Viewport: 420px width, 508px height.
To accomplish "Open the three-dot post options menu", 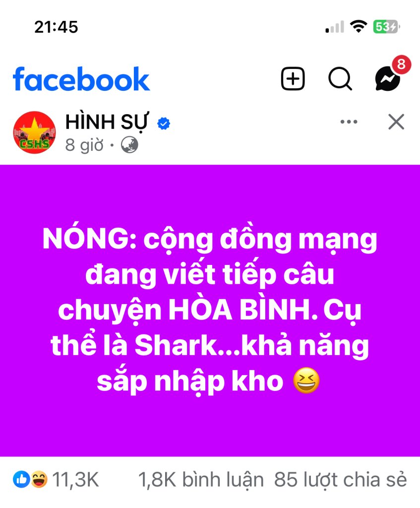I will click(x=349, y=122).
